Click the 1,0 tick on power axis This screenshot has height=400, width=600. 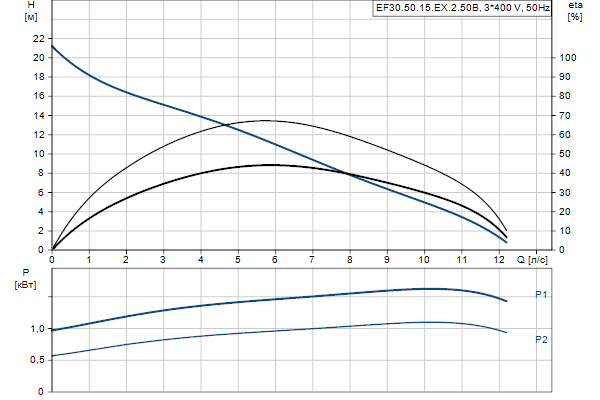36,329
